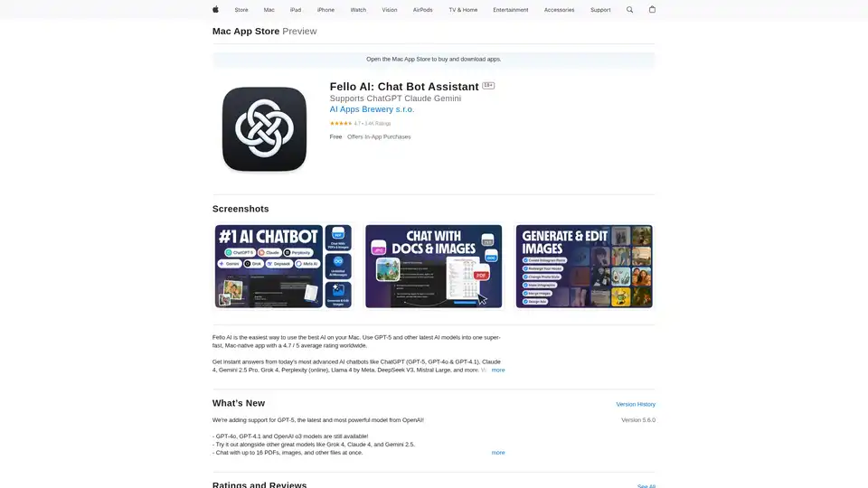This screenshot has width=868, height=488.
Task: Expand app description with more link
Action: 498,370
